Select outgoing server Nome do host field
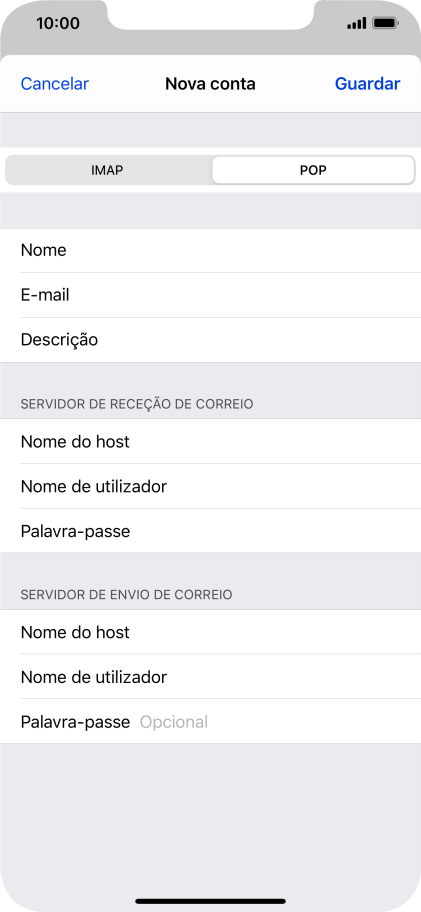This screenshot has width=421, height=912. point(210,632)
